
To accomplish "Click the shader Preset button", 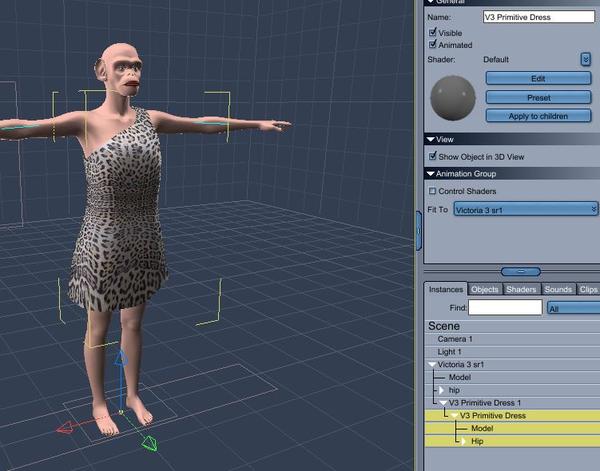I will point(538,98).
